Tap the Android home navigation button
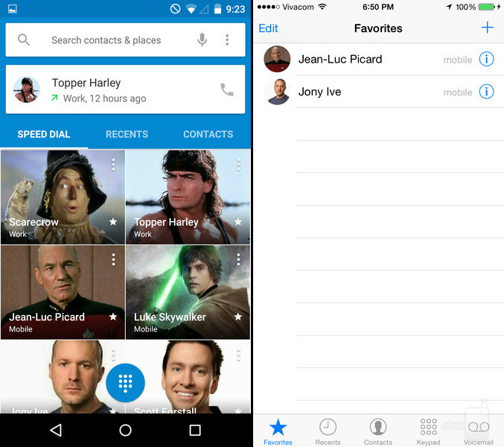 [125, 430]
